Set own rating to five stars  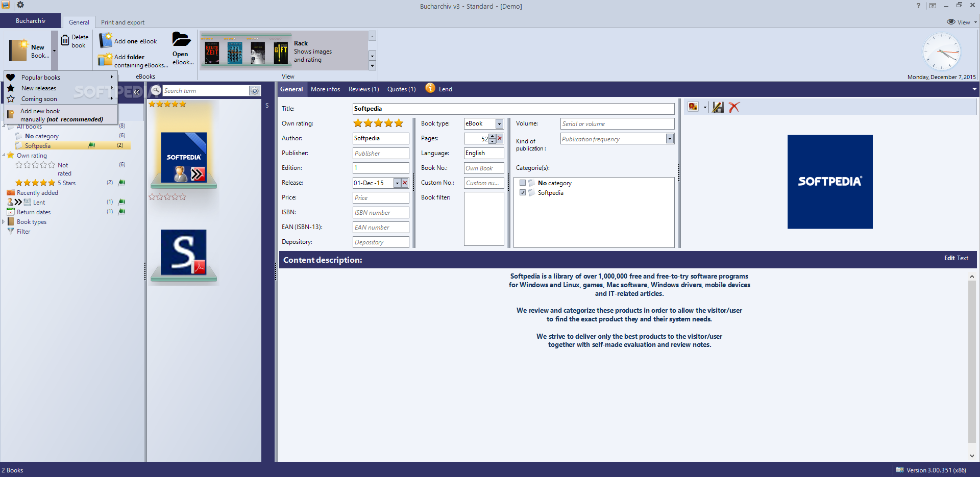point(399,123)
